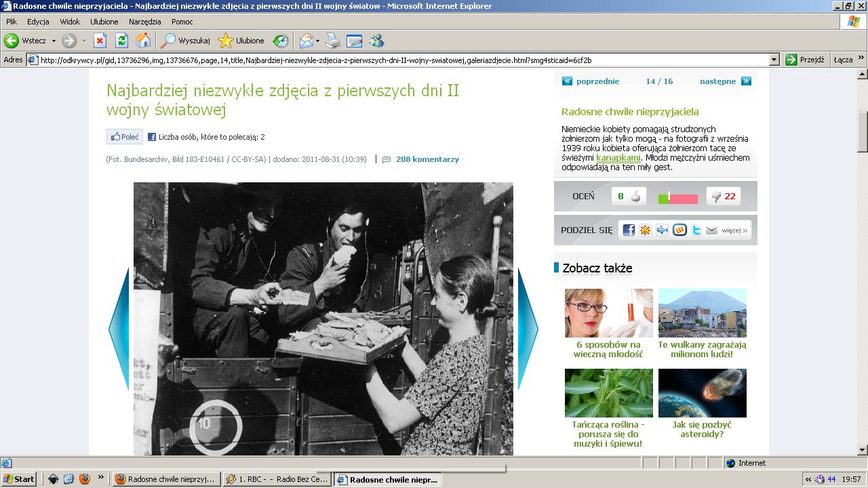The width and height of the screenshot is (868, 488).
Task: Open 'Te wulkany zagrażają milionom ludzi!' link
Action: [x=702, y=349]
